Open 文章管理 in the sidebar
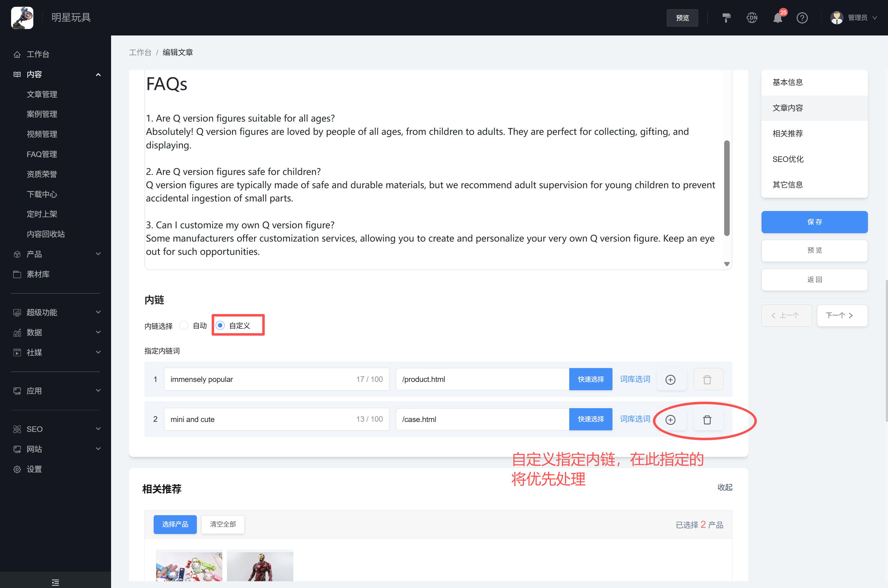Image resolution: width=888 pixels, height=588 pixels. [42, 94]
